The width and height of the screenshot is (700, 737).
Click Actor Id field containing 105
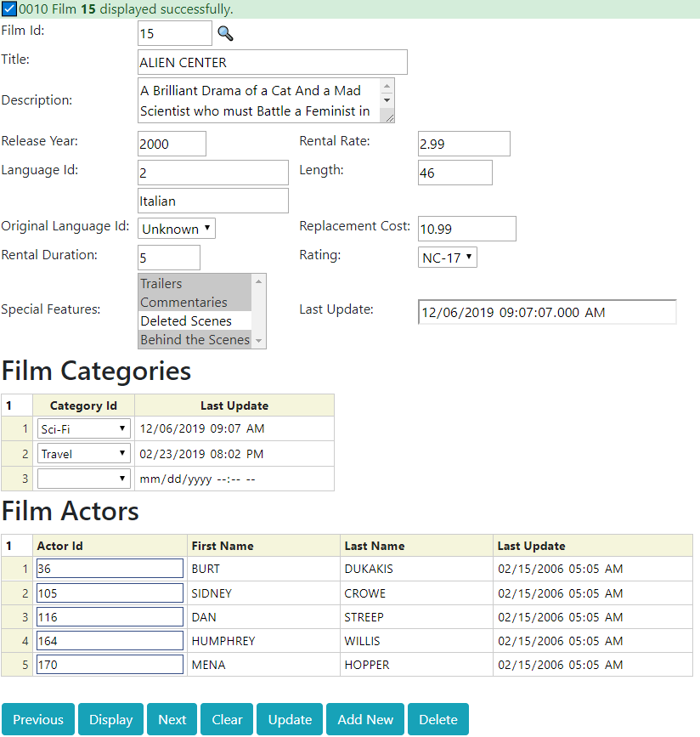coord(110,593)
